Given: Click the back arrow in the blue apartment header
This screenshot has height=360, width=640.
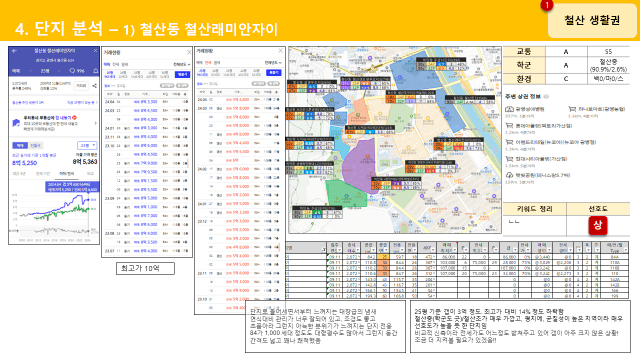Looking at the screenshot, I should 14,51.
